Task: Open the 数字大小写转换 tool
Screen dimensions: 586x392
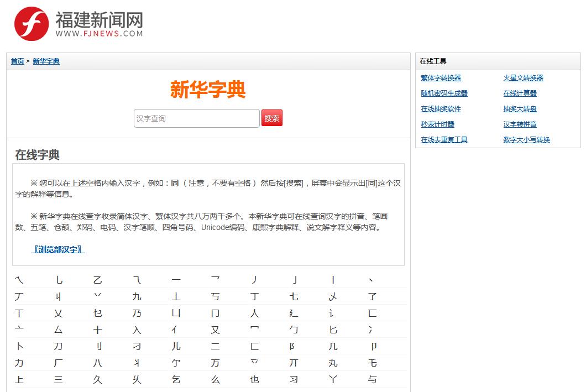Action: [x=525, y=140]
